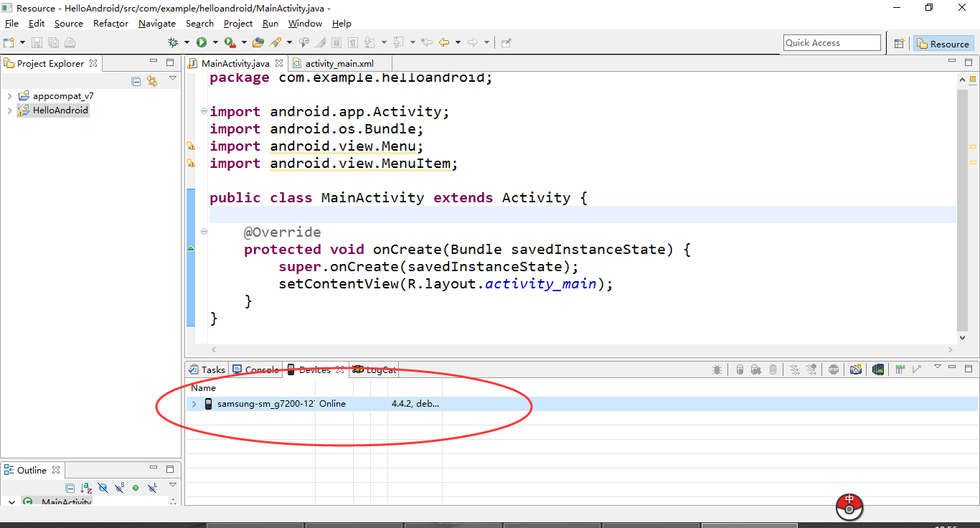Viewport: 980px width, 528px height.
Task: Click the Open Perspective icon
Action: [x=899, y=43]
